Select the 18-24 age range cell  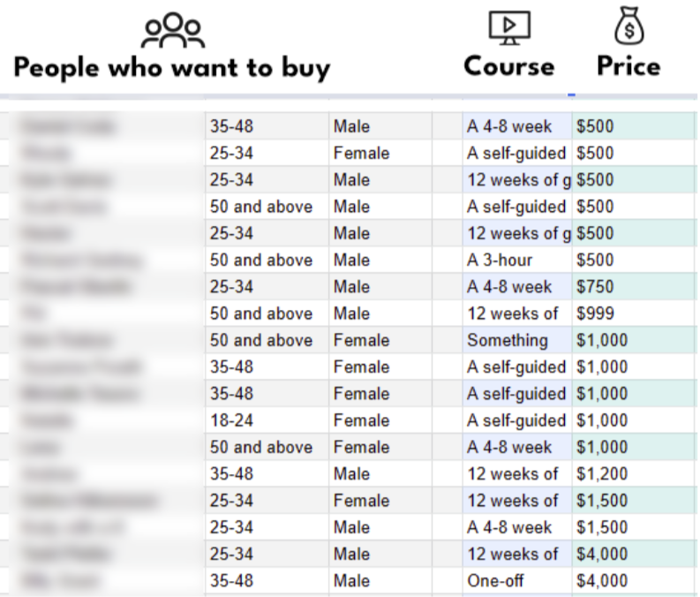tap(267, 420)
